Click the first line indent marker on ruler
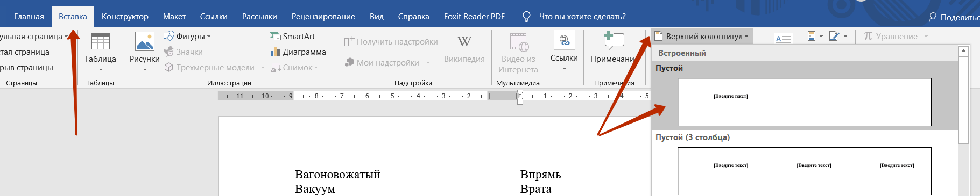Screen dimensions: 980x196 520,92
